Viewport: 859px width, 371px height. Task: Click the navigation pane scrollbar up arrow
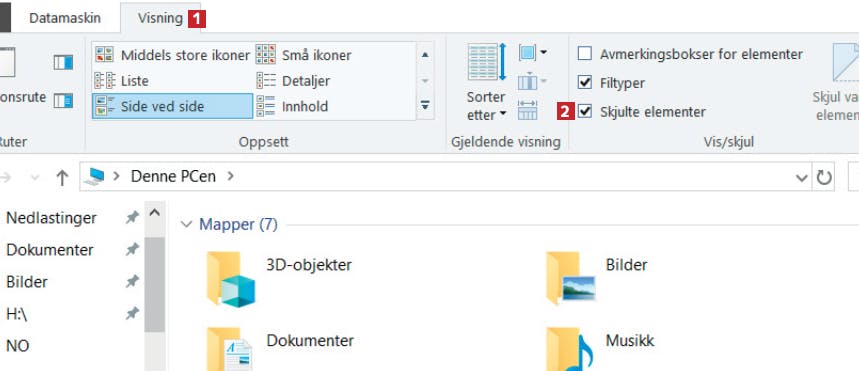point(154,213)
